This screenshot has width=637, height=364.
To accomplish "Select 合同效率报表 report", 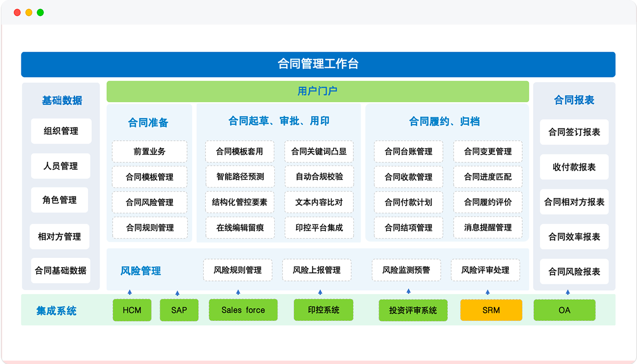I will [574, 237].
